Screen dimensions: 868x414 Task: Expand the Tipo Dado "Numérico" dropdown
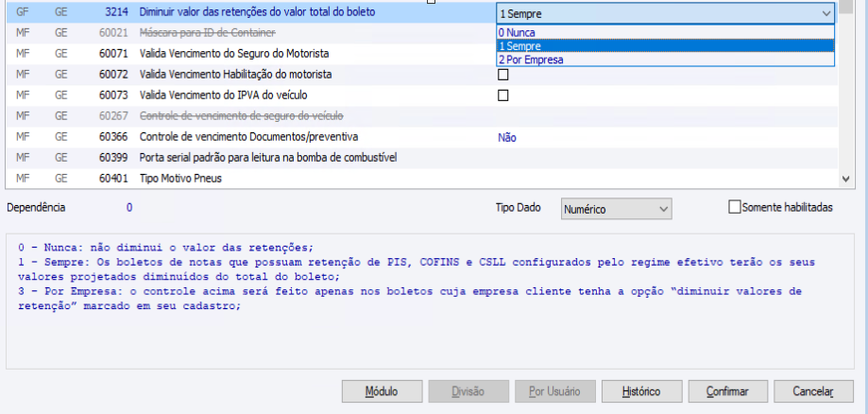pyautogui.click(x=663, y=208)
